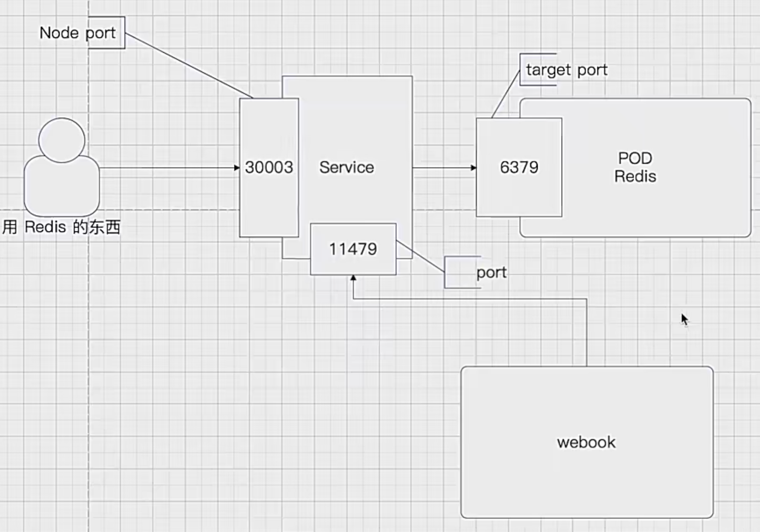The width and height of the screenshot is (760, 532).
Task: Select the Node port callout label
Action: coord(78,33)
